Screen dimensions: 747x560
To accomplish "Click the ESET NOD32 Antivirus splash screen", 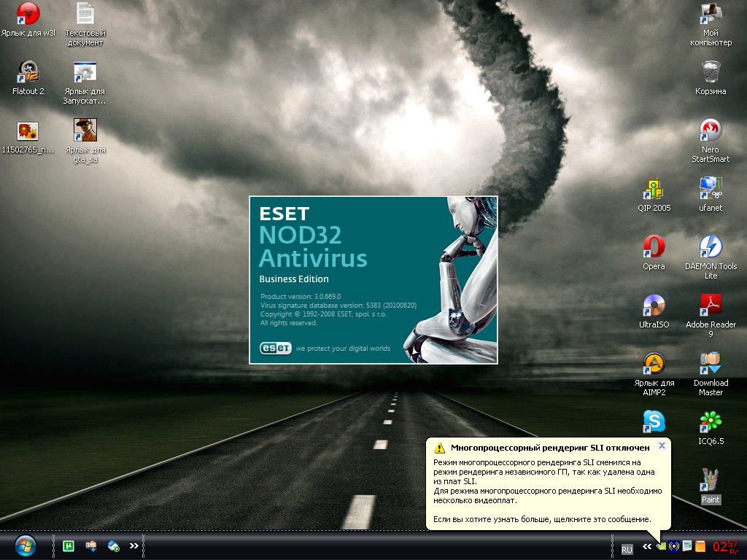I will pos(373,280).
